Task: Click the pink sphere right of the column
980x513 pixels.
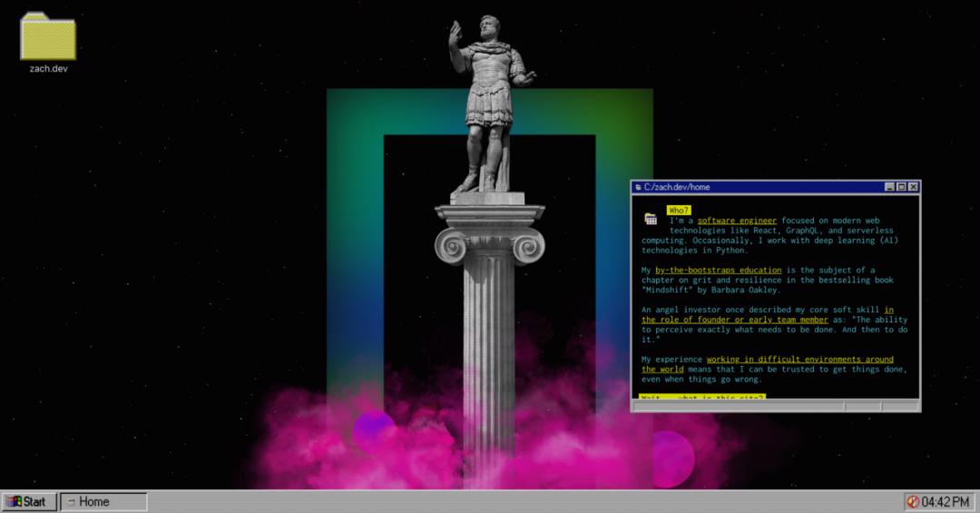Action: (669, 459)
